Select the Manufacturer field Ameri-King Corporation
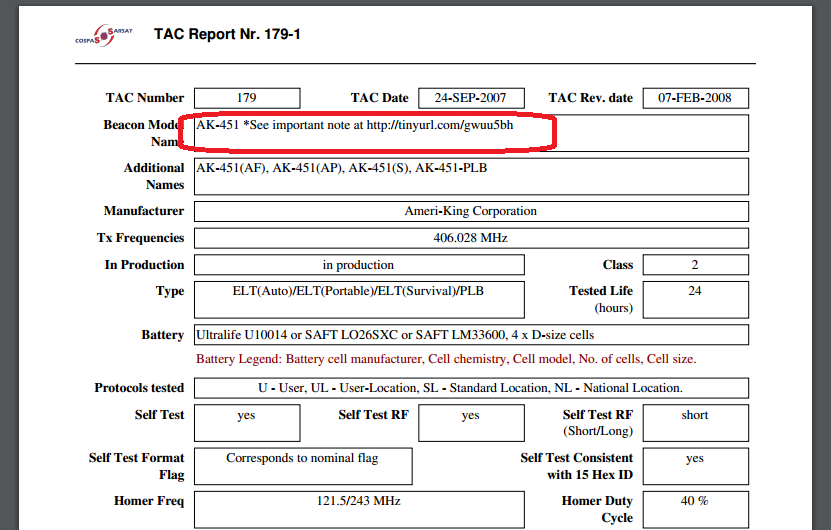 470,212
